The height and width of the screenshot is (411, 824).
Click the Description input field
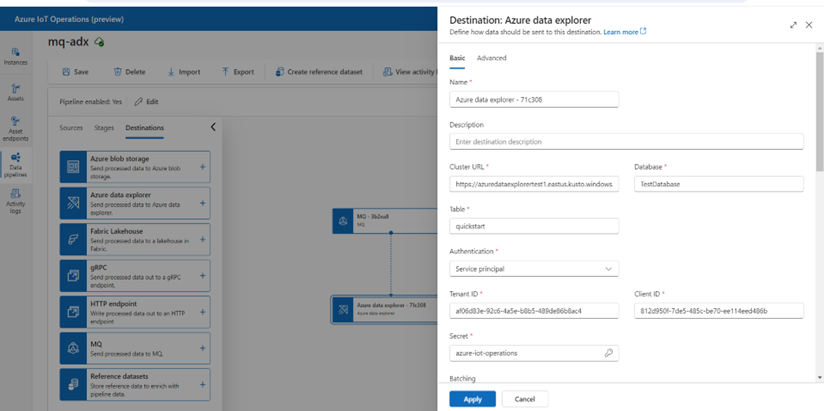[x=626, y=141]
